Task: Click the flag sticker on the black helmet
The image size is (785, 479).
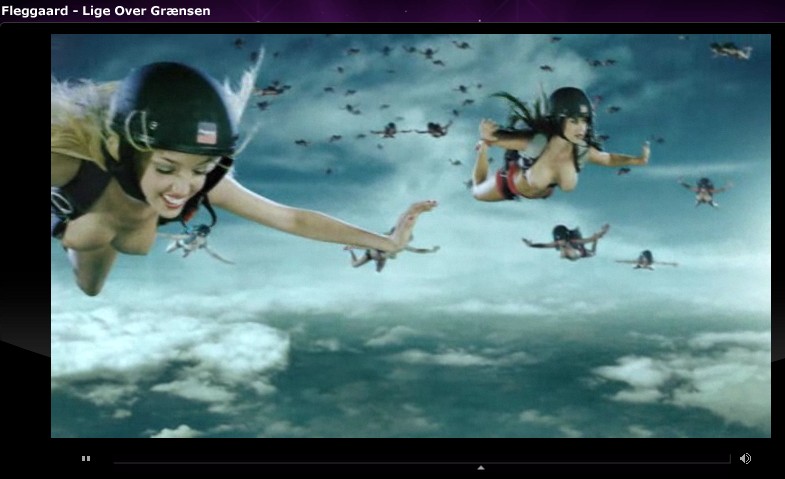Action: pyautogui.click(x=207, y=132)
